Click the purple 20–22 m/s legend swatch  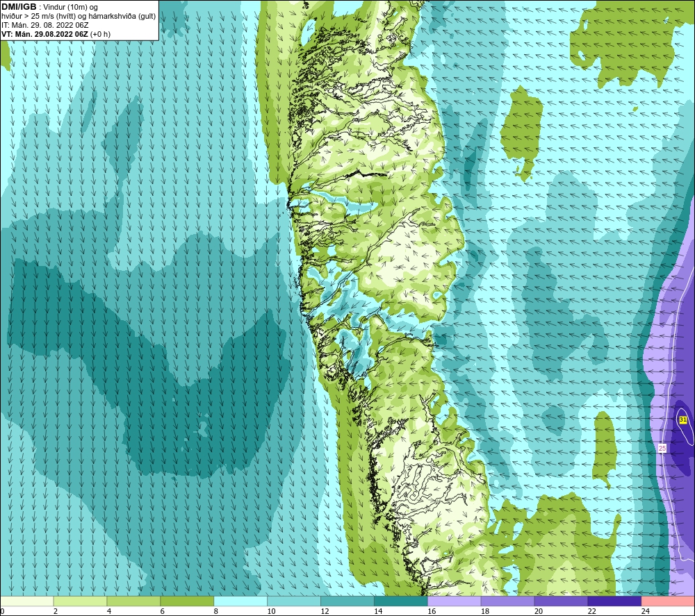pos(561,601)
